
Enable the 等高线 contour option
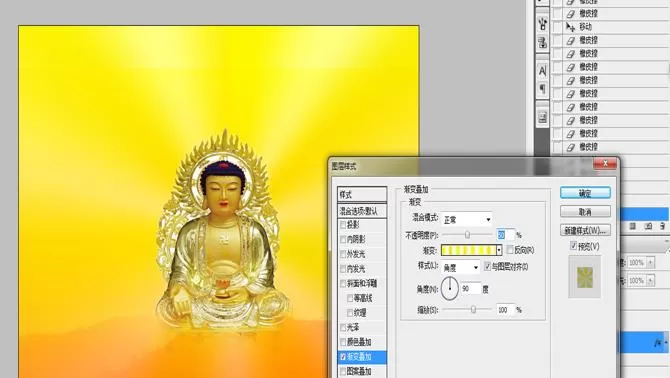point(350,298)
